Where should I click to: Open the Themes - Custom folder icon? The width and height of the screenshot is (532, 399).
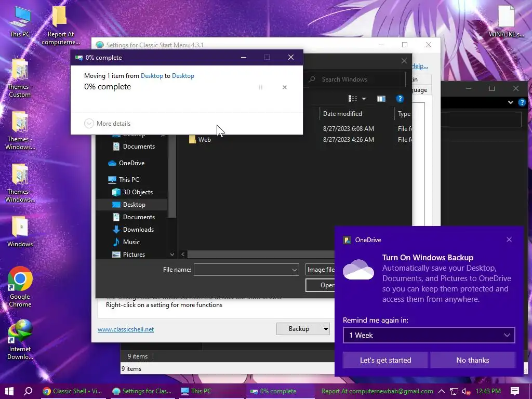point(20,78)
